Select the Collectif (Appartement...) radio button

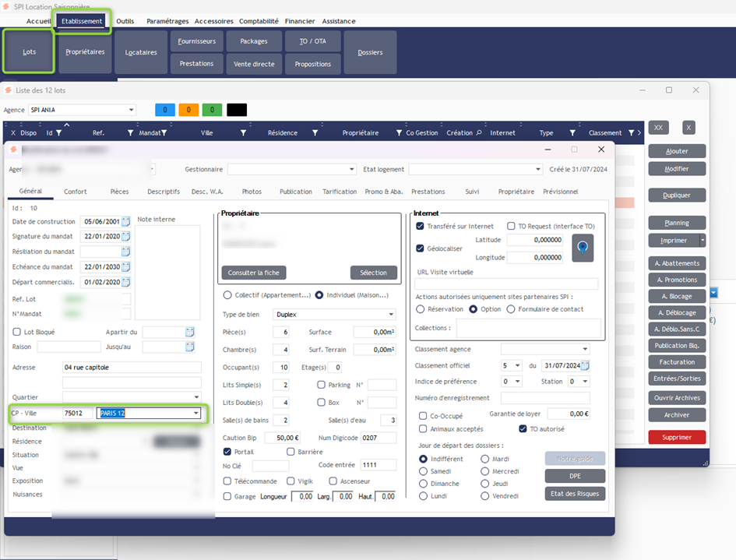pos(227,295)
